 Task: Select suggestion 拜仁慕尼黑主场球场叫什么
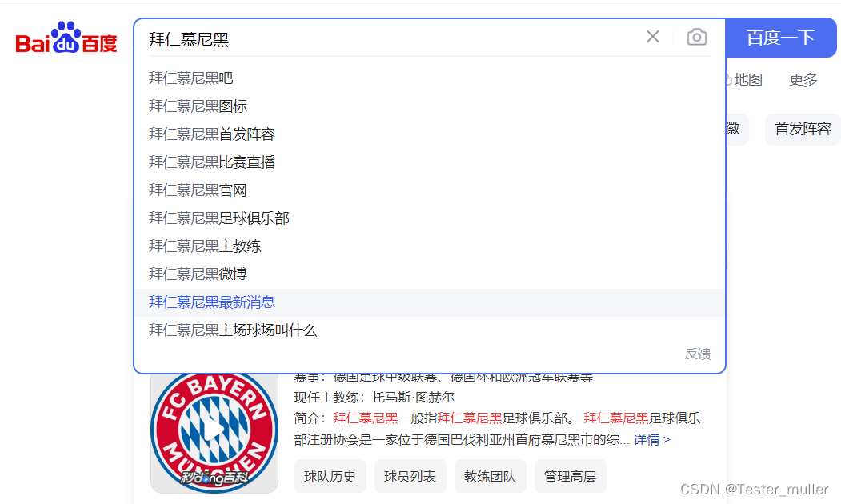coord(429,330)
